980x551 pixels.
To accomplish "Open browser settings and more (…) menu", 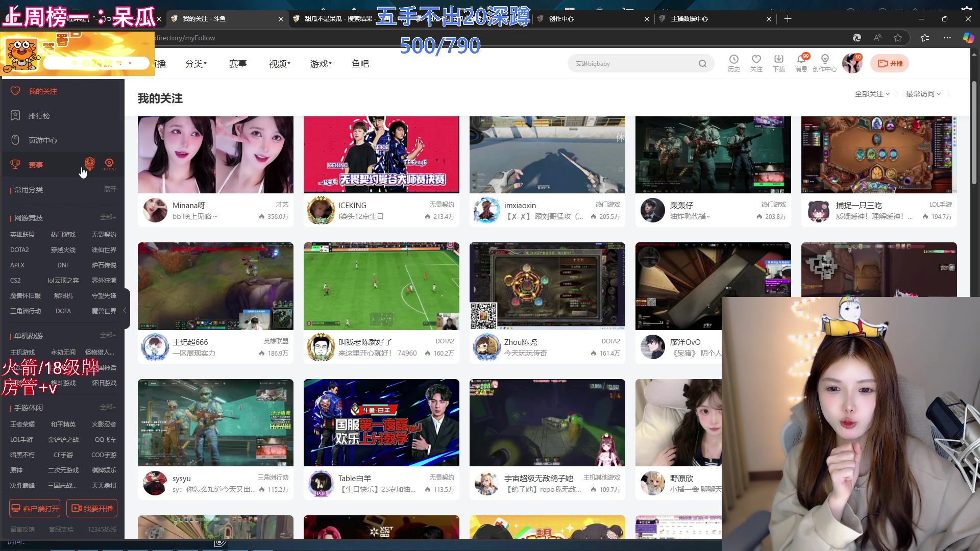I will coord(947,38).
